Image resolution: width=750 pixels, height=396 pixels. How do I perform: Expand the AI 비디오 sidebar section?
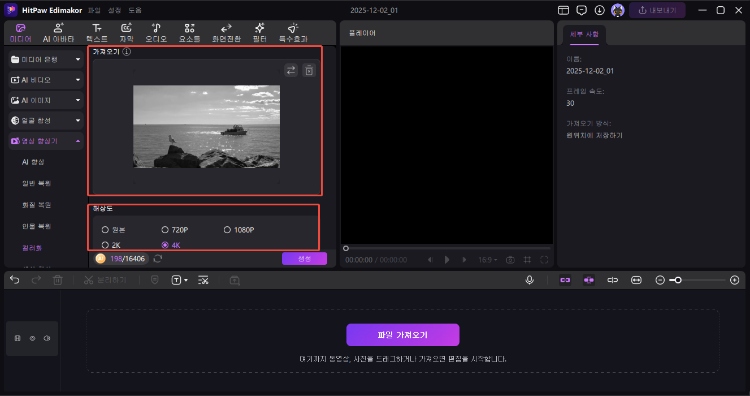coord(46,80)
